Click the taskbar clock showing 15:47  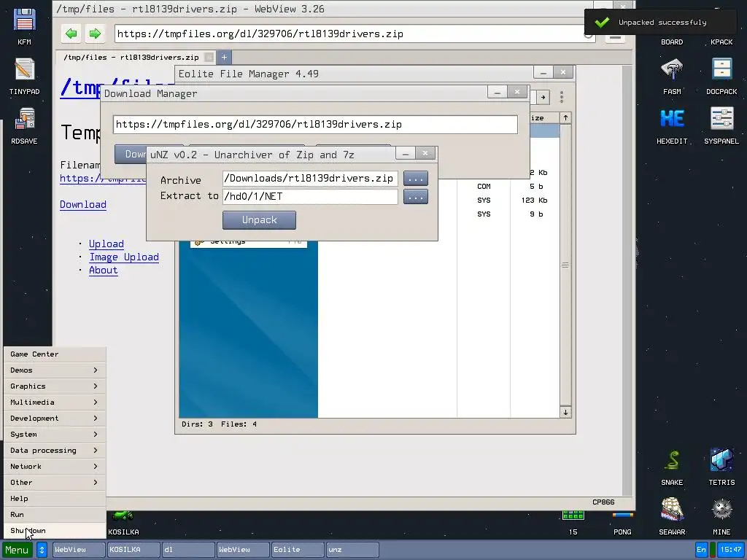731,550
